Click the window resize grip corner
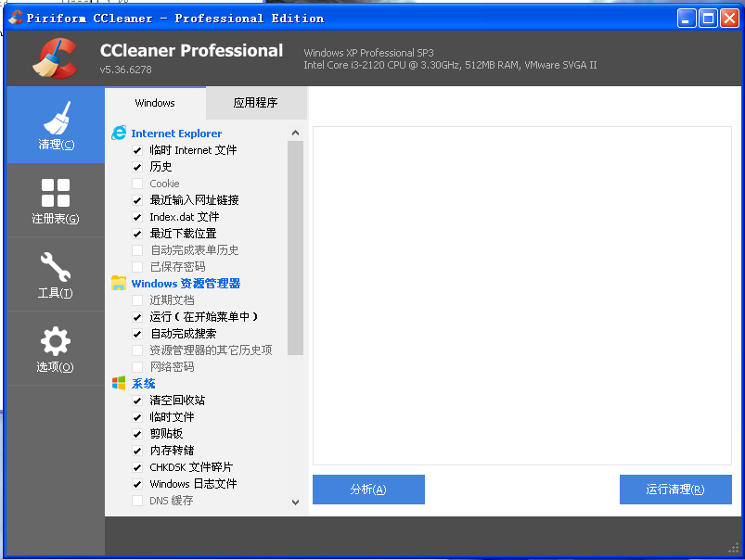The width and height of the screenshot is (745, 560). (x=734, y=549)
